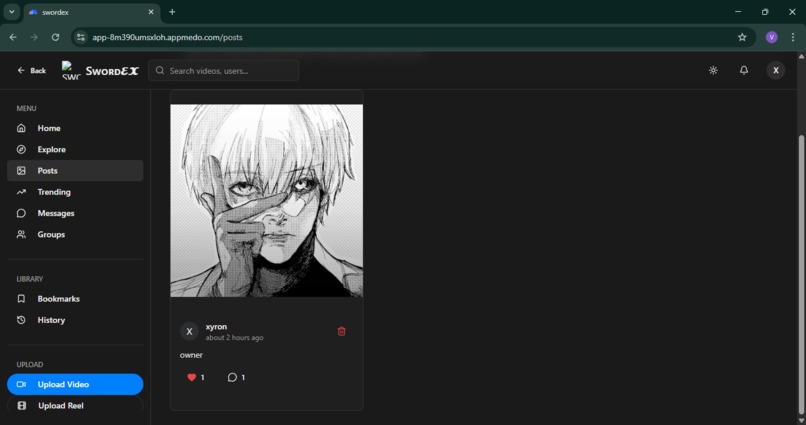Click xyron's avatar on the post
The width and height of the screenshot is (806, 425).
[x=189, y=331]
